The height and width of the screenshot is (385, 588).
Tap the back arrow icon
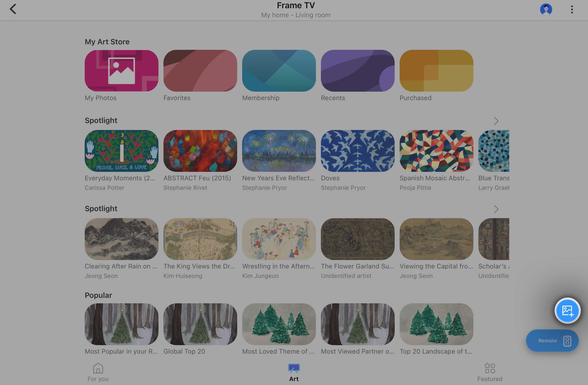[x=13, y=9]
